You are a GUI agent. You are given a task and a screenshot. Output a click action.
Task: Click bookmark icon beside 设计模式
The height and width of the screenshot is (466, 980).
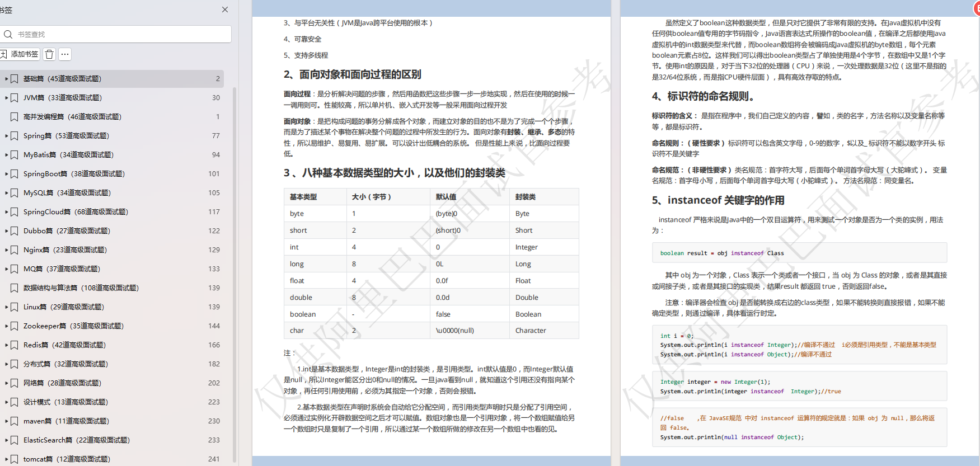[15, 402]
